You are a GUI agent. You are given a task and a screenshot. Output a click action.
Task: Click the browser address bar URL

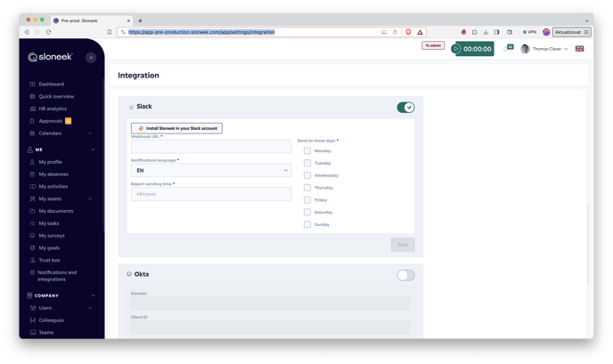click(x=201, y=32)
